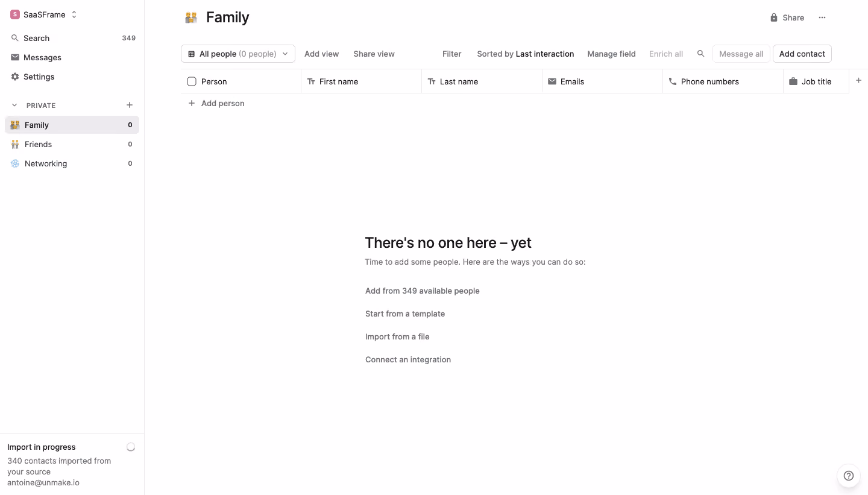Click Connect an integration

pos(408,359)
